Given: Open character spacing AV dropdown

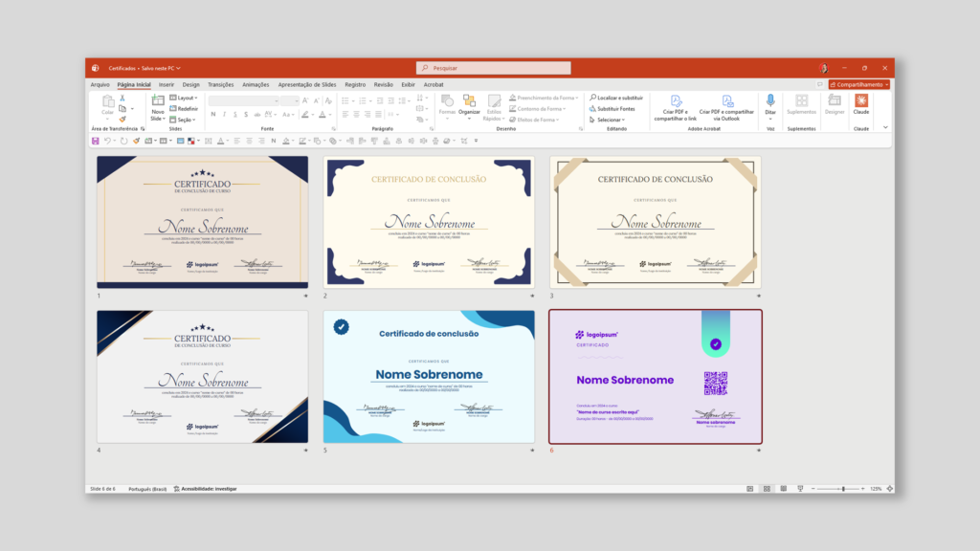Looking at the screenshot, I should pyautogui.click(x=270, y=115).
